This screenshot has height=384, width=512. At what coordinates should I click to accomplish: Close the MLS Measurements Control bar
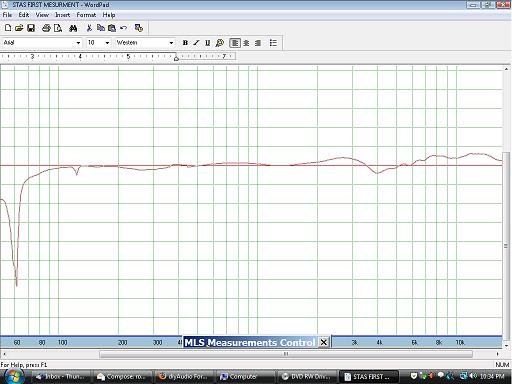[x=324, y=342]
